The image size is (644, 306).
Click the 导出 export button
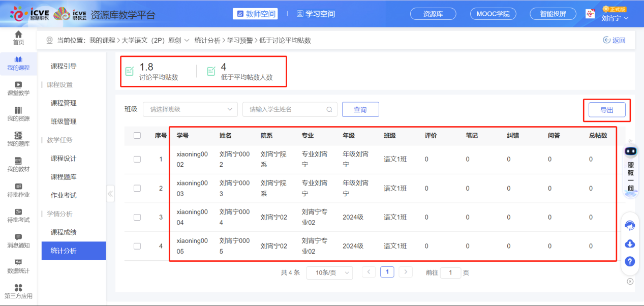[607, 109]
